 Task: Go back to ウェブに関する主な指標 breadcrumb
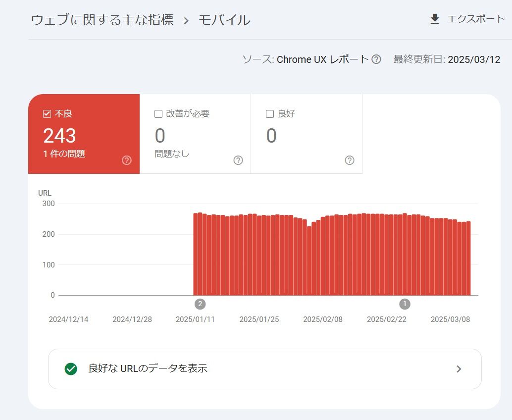coord(102,20)
